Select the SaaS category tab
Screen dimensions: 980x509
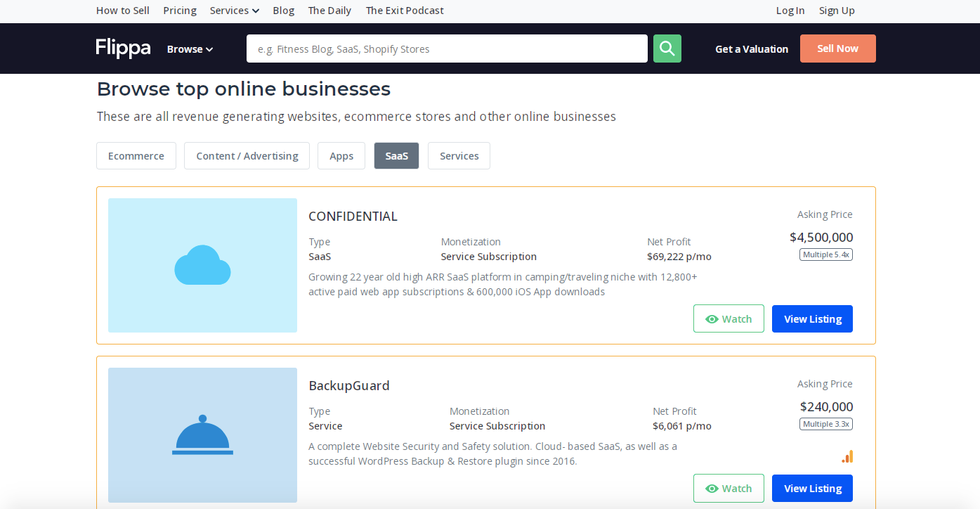tap(397, 156)
